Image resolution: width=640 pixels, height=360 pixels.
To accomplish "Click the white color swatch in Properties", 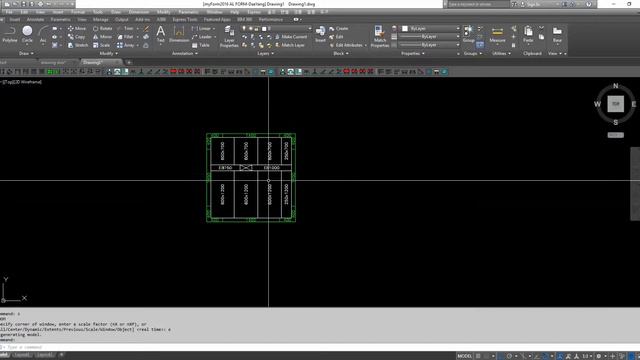I will (404, 29).
